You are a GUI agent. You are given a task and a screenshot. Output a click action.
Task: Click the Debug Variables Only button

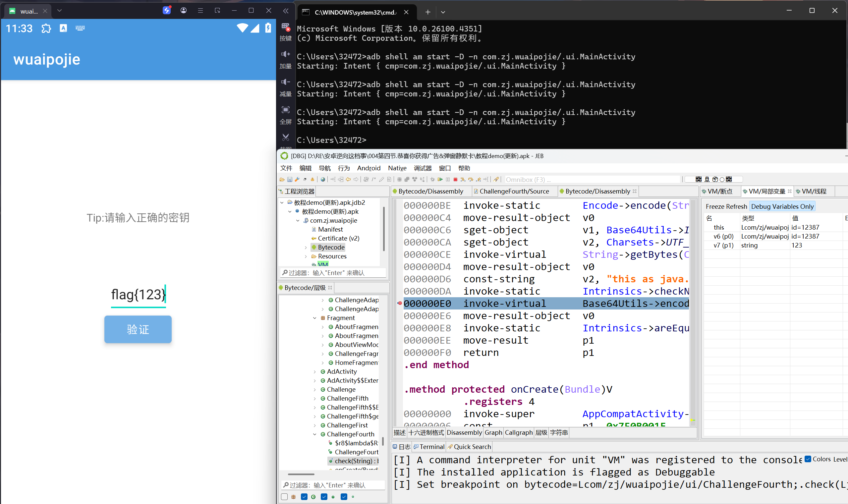(782, 206)
